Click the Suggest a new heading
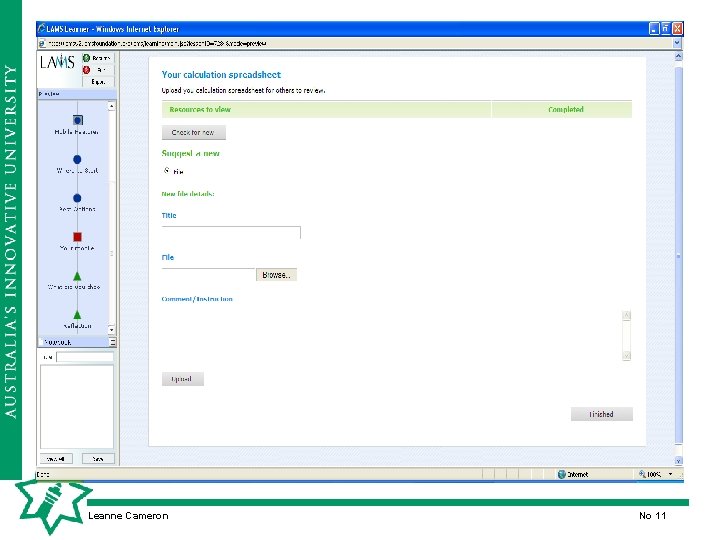Image resolution: width=720 pixels, height=540 pixels. [x=191, y=153]
